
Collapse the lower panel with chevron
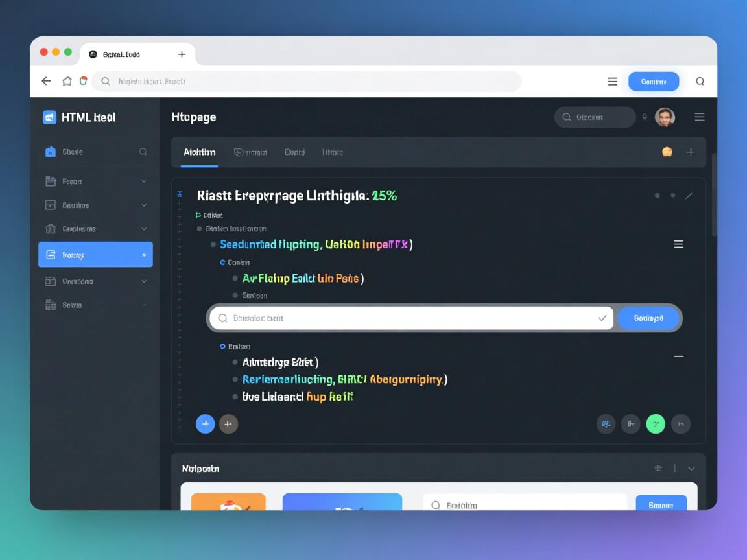(691, 468)
